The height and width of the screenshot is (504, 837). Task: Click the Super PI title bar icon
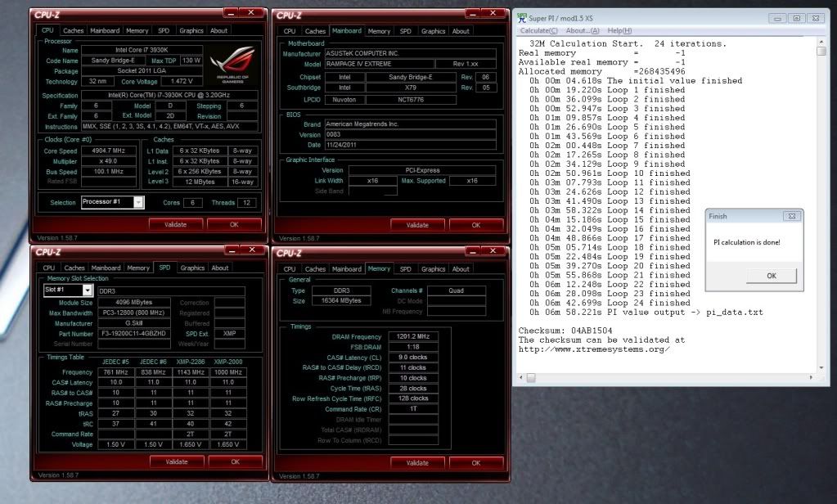click(521, 18)
